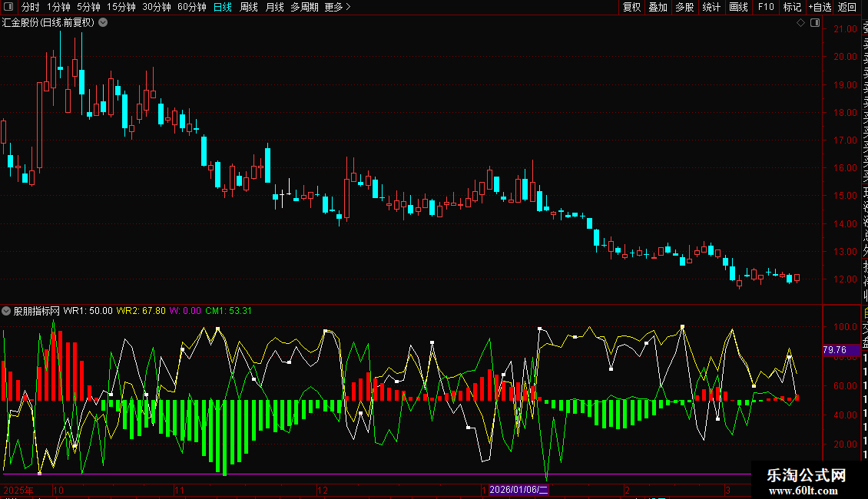Click the 画线 drawing tool
The height and width of the screenshot is (499, 868).
click(738, 7)
